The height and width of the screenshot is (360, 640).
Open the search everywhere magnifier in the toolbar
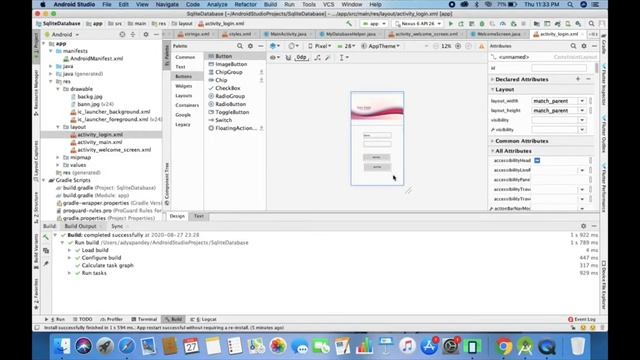[591, 24]
